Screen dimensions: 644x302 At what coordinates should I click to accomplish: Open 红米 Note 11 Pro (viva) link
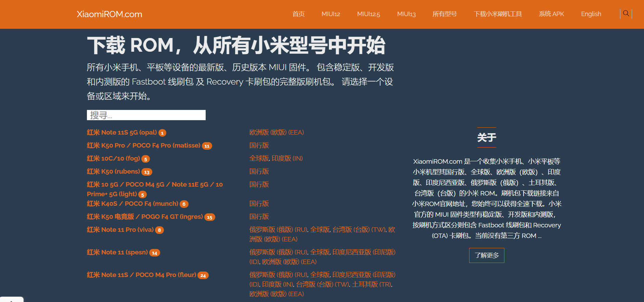[120, 230]
